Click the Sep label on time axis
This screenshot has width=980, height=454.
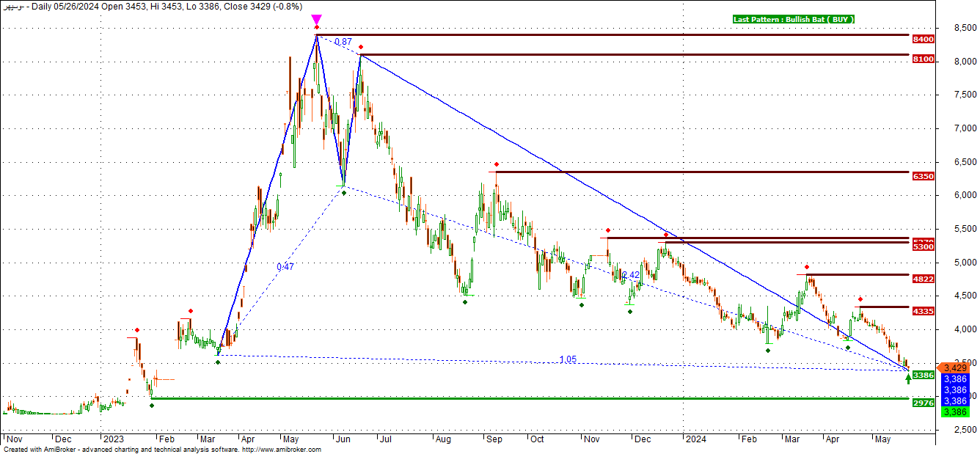point(494,439)
